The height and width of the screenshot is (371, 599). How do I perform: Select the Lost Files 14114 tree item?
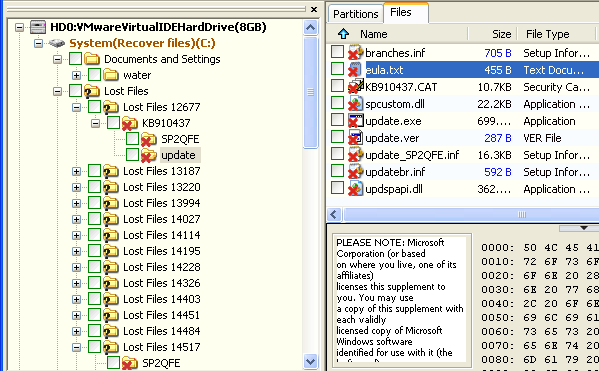tap(162, 235)
